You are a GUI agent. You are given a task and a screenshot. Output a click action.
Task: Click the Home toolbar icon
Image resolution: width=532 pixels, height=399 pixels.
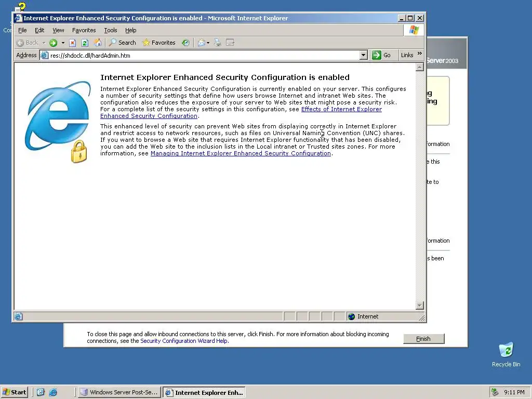98,43
